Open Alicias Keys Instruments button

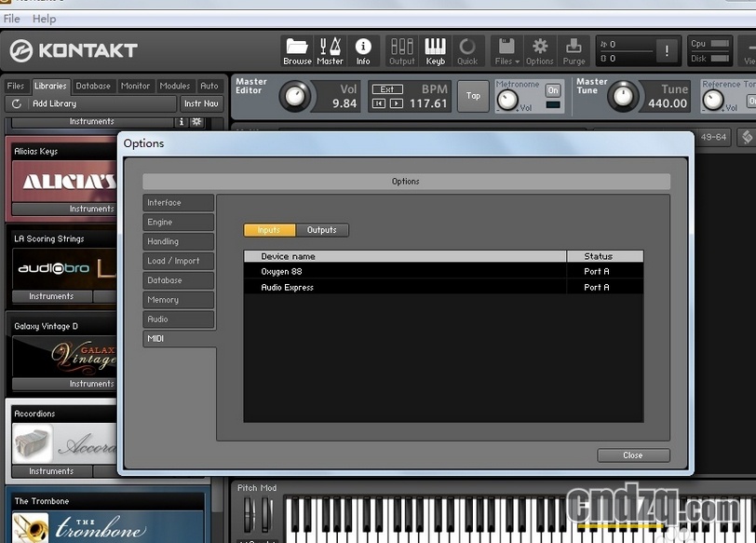64,209
